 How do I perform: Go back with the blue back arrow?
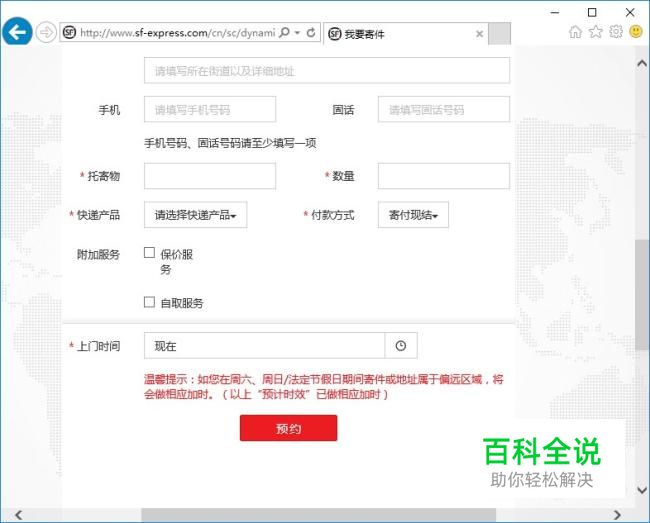pos(17,31)
